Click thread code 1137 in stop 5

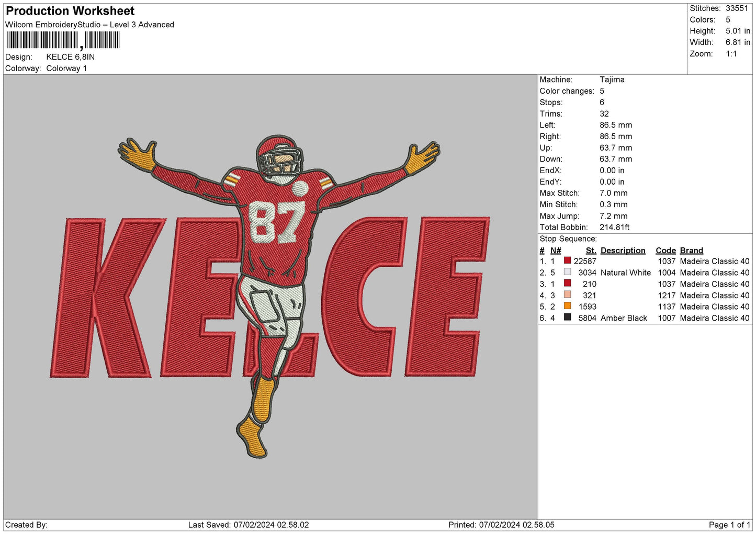(667, 306)
